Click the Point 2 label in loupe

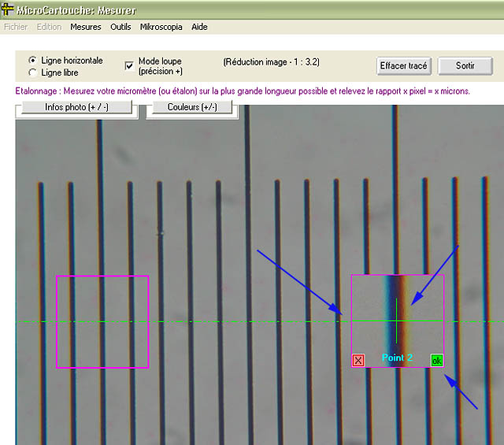click(397, 358)
